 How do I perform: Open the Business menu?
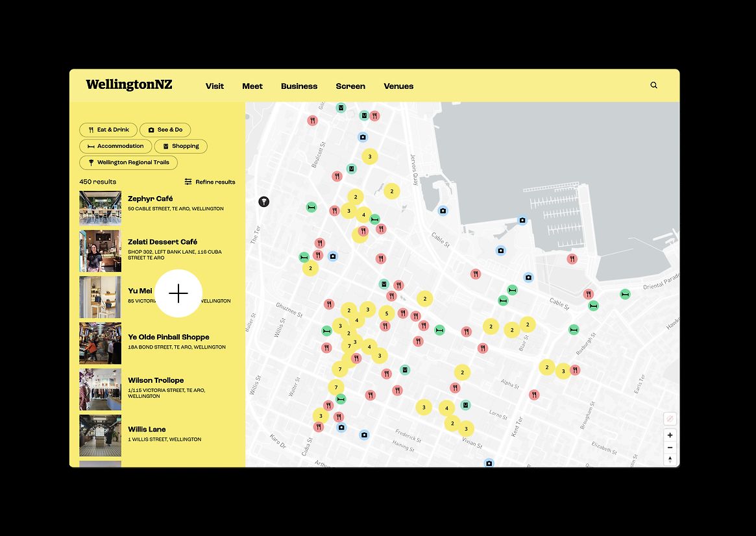pos(299,86)
